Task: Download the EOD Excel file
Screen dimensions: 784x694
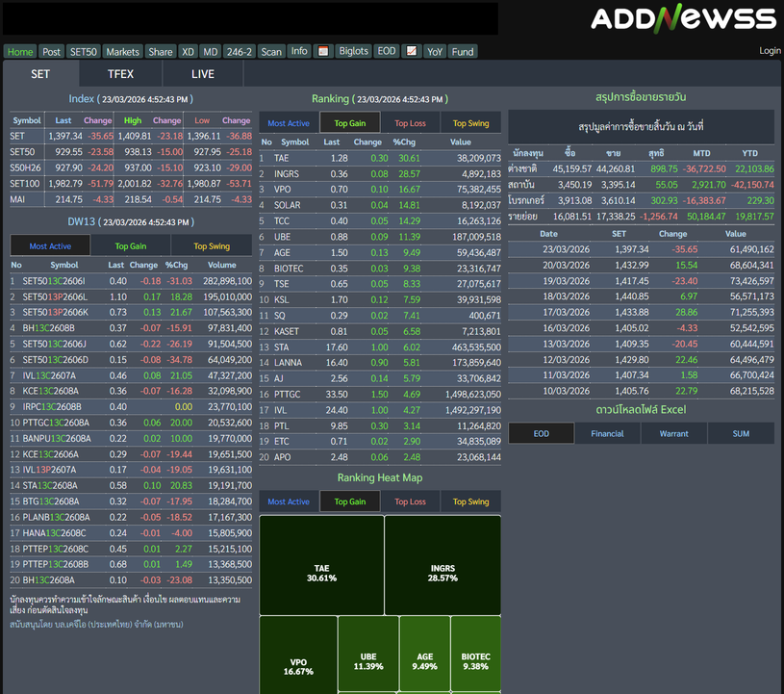Action: tap(541, 434)
